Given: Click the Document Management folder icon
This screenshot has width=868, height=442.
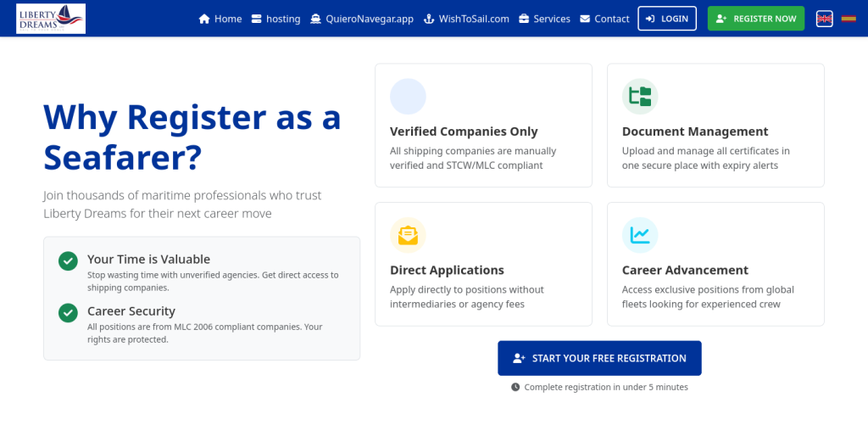Looking at the screenshot, I should [x=640, y=97].
